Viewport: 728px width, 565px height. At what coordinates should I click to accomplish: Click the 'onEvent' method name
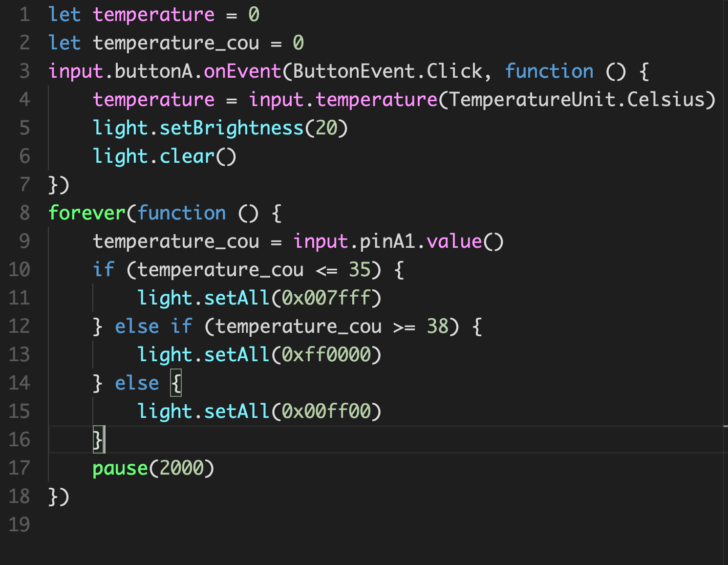242,71
